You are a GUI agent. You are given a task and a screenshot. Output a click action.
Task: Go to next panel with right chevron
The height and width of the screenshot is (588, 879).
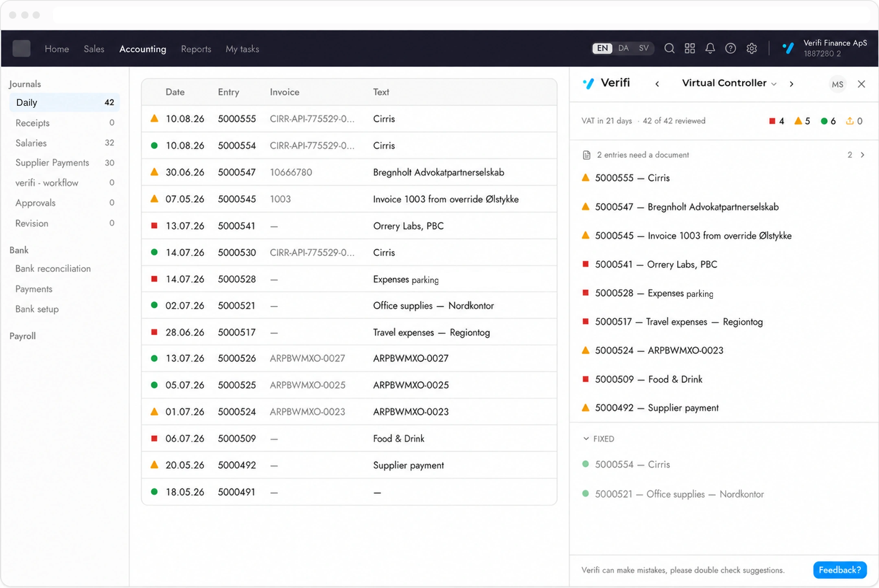point(792,84)
